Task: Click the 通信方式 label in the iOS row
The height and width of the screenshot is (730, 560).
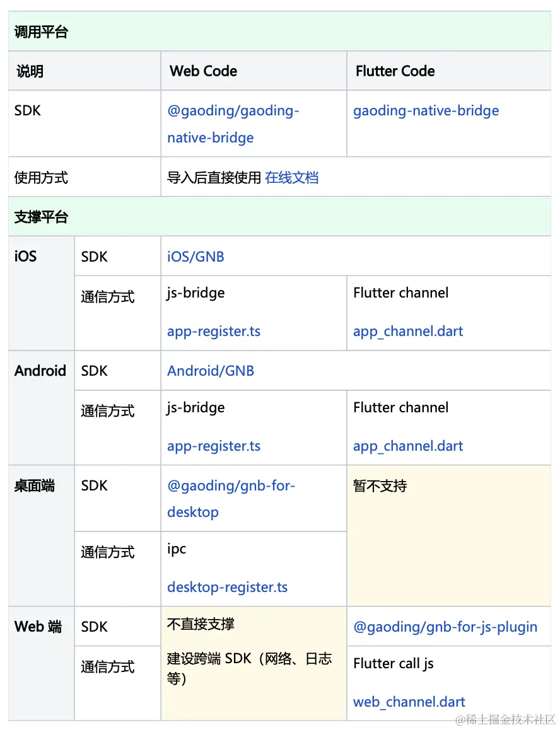Action: tap(108, 296)
